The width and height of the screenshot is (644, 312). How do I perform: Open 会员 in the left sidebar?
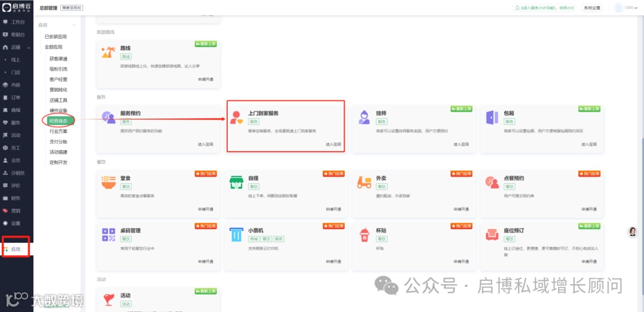click(x=17, y=160)
